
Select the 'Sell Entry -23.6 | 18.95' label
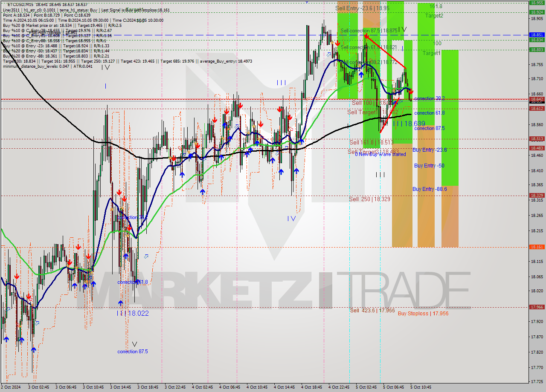click(x=362, y=8)
